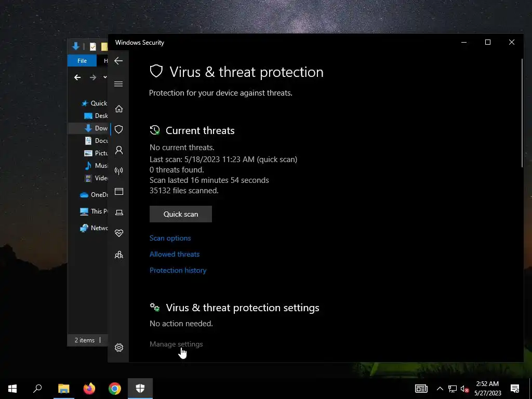The image size is (532, 399).
Task: Select Desktop in Explorer navigation pane
Action: [x=96, y=116]
